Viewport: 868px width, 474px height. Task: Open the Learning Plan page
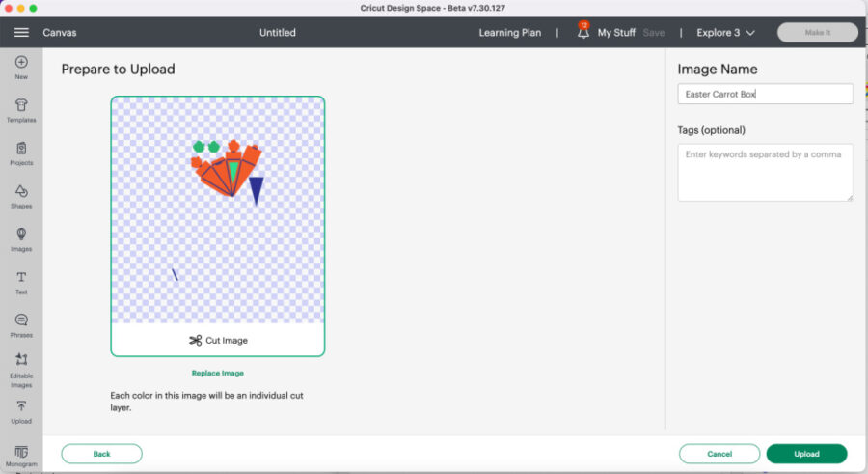point(511,32)
